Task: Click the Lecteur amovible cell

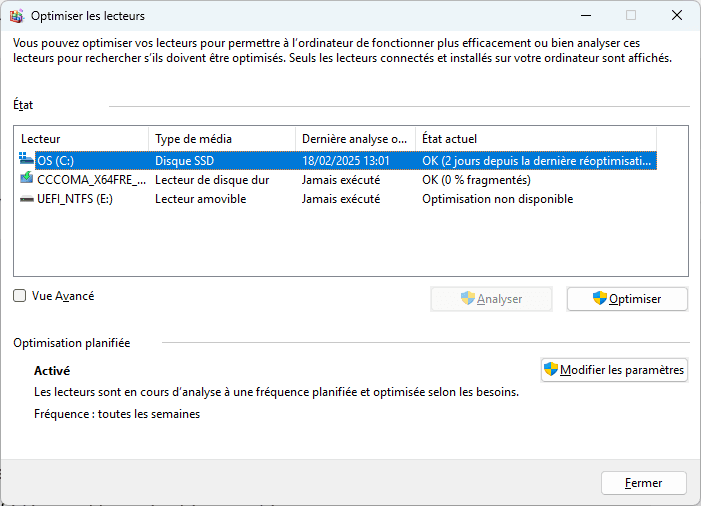Action: [x=201, y=199]
